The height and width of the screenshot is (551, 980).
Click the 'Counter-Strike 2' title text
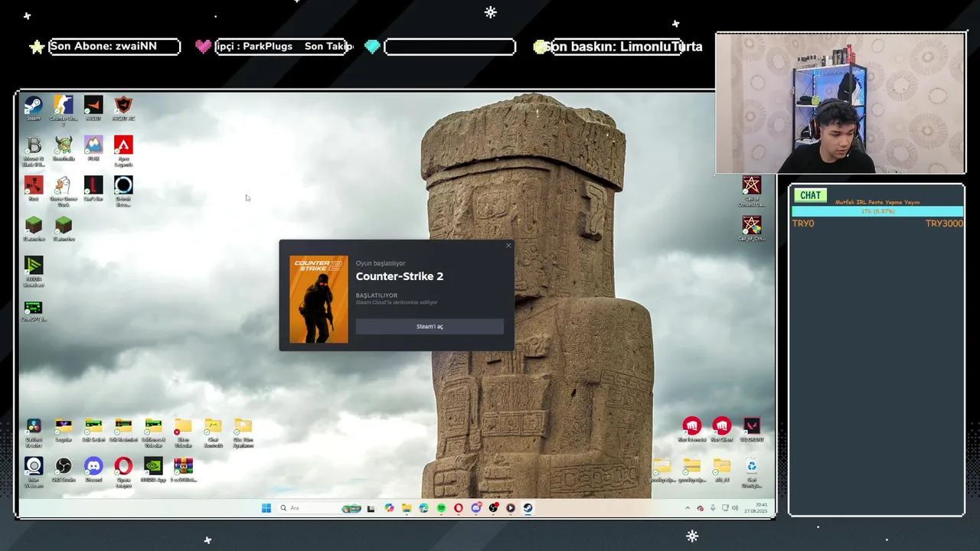click(x=400, y=276)
